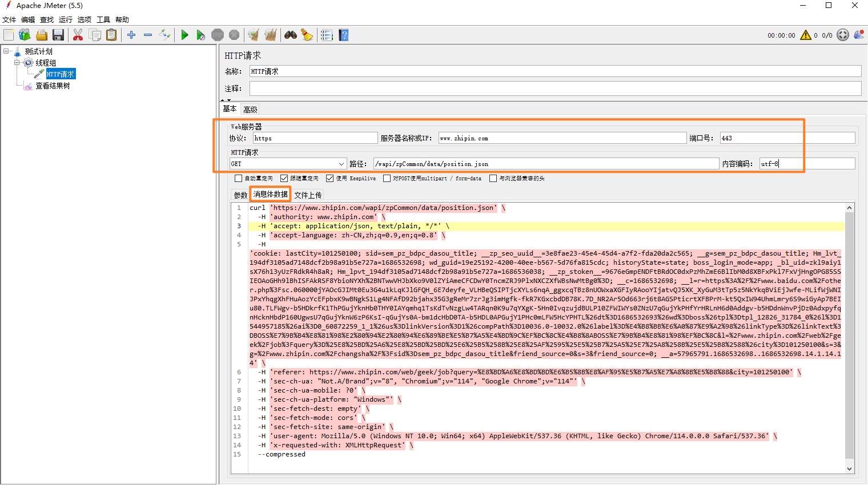Switch to the 参数 tab

240,195
